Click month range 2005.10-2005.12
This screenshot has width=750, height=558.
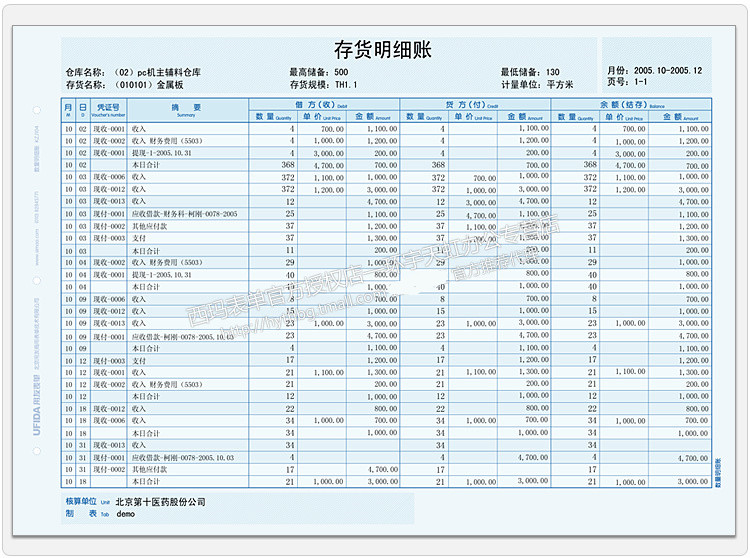tap(668, 71)
